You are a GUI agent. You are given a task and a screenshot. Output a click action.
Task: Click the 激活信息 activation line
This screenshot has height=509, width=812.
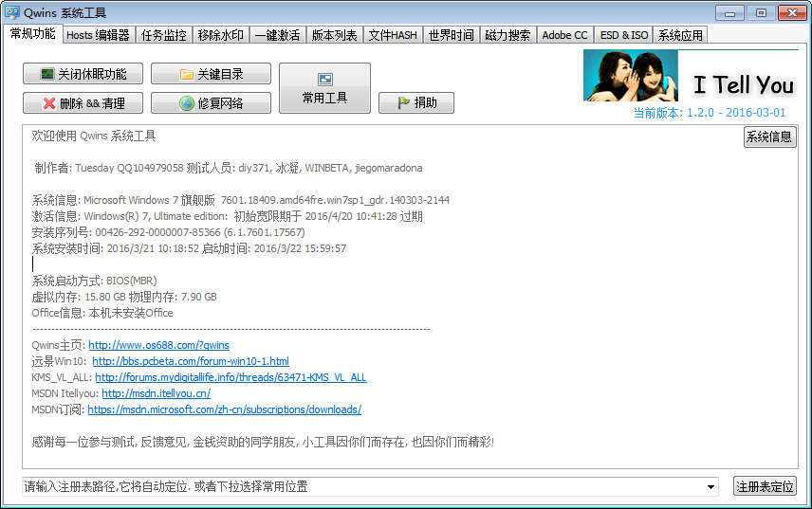coord(228,216)
